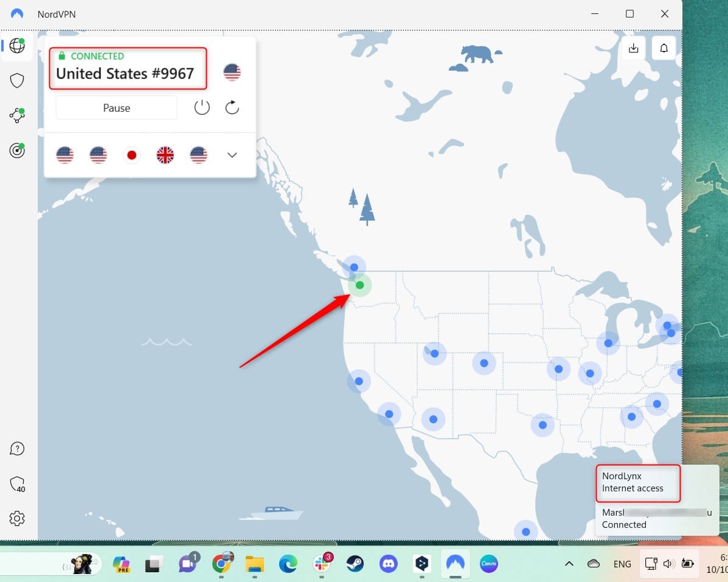The height and width of the screenshot is (582, 728).
Task: Click the download icon at top right
Action: (x=633, y=48)
